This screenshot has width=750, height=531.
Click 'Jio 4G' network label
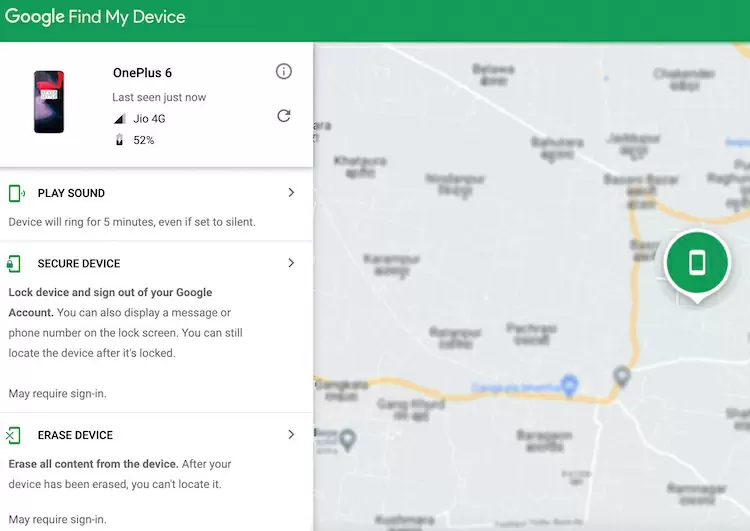pos(149,119)
